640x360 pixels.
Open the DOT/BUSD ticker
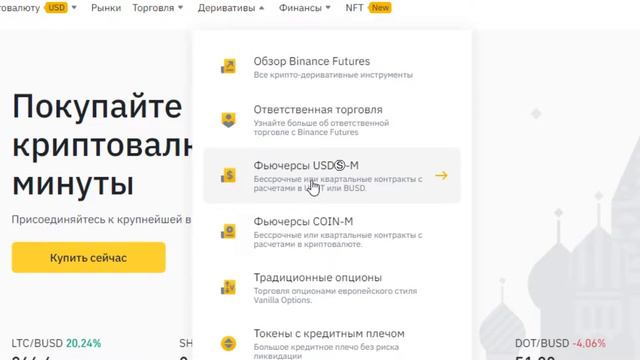click(560, 343)
